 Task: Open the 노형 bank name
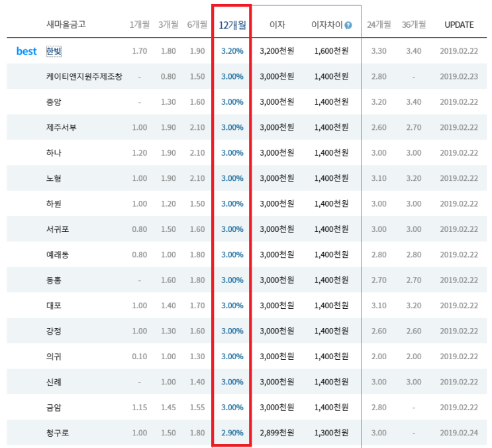(54, 178)
